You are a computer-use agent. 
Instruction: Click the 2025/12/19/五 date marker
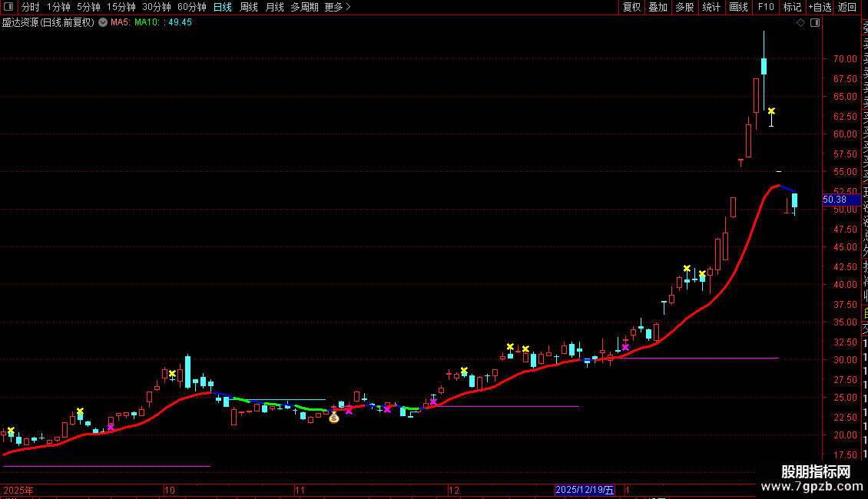585,490
